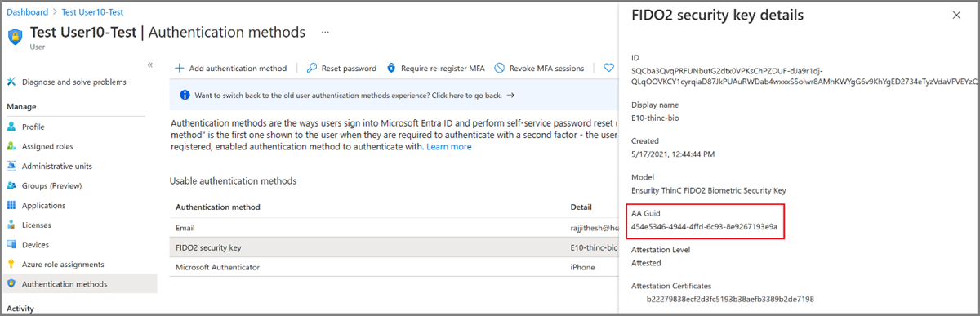
Task: Click the Licenses icon
Action: coord(11,225)
